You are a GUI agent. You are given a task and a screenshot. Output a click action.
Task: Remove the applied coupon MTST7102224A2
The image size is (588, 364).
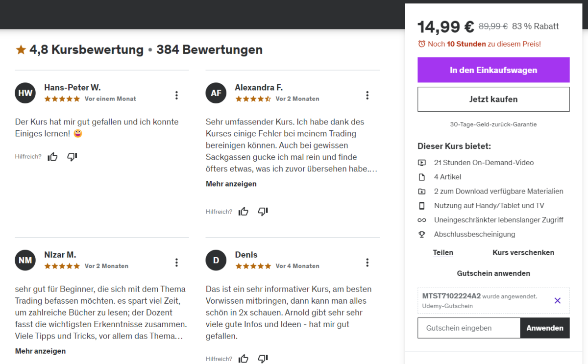[x=557, y=300]
